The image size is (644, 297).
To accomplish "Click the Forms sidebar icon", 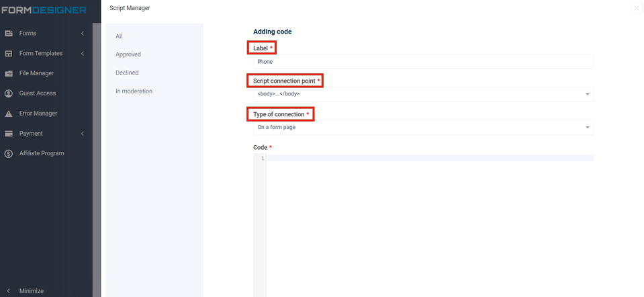I will (9, 34).
